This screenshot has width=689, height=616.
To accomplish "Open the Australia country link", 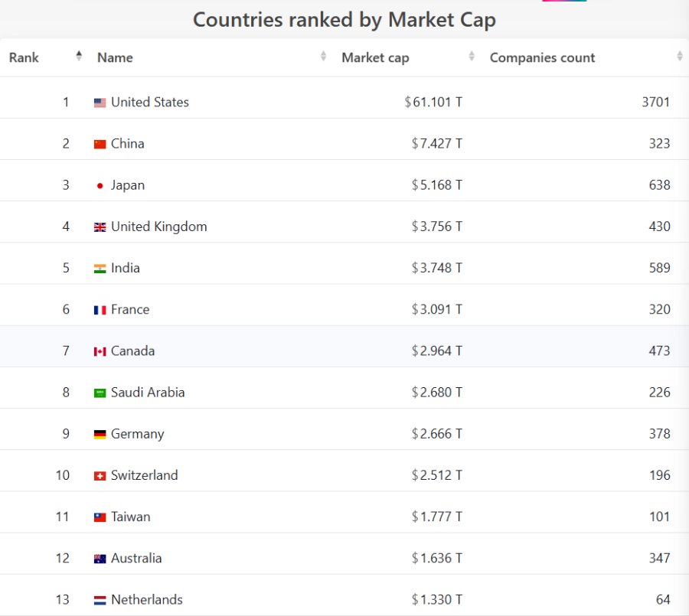I will click(136, 558).
